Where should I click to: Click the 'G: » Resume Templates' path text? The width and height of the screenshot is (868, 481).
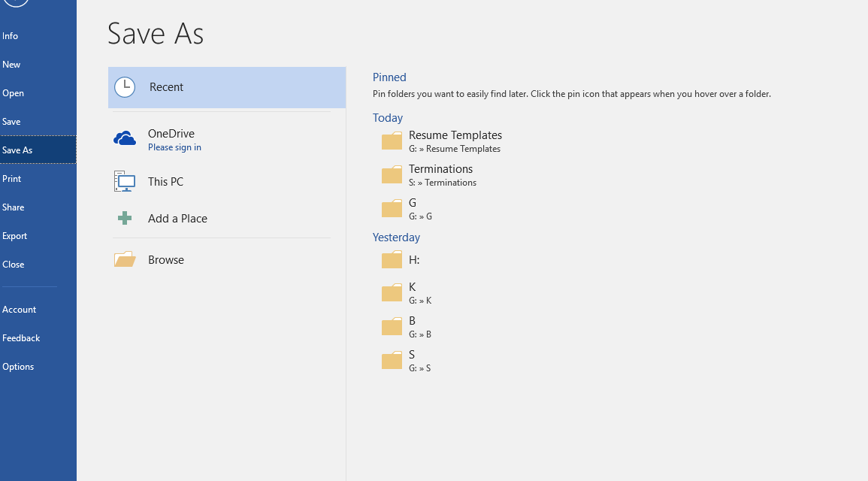[455, 149]
